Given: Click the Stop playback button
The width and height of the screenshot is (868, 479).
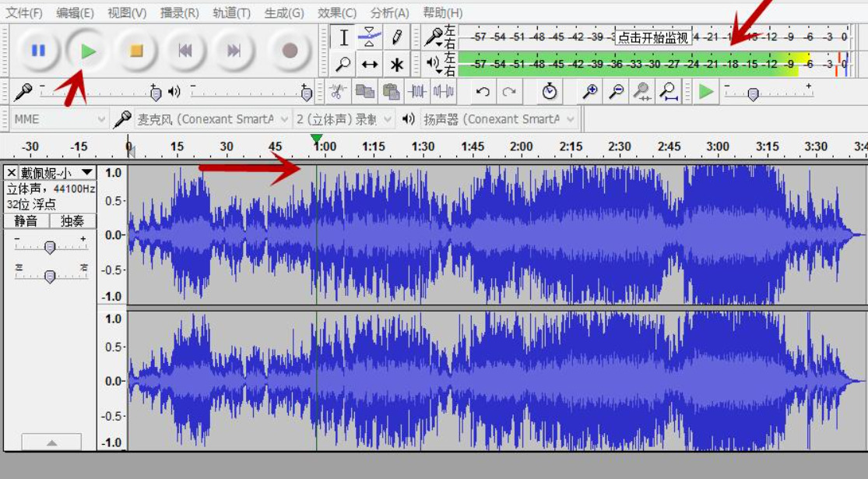Looking at the screenshot, I should point(136,51).
